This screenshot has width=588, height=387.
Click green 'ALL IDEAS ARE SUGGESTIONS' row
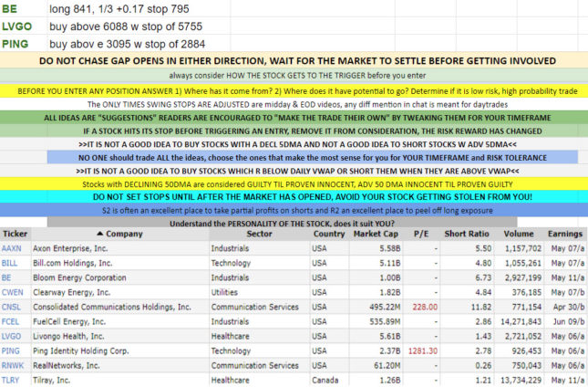pos(294,118)
